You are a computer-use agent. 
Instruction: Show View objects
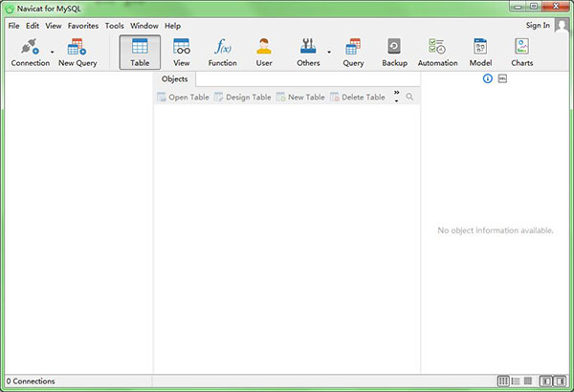[182, 53]
